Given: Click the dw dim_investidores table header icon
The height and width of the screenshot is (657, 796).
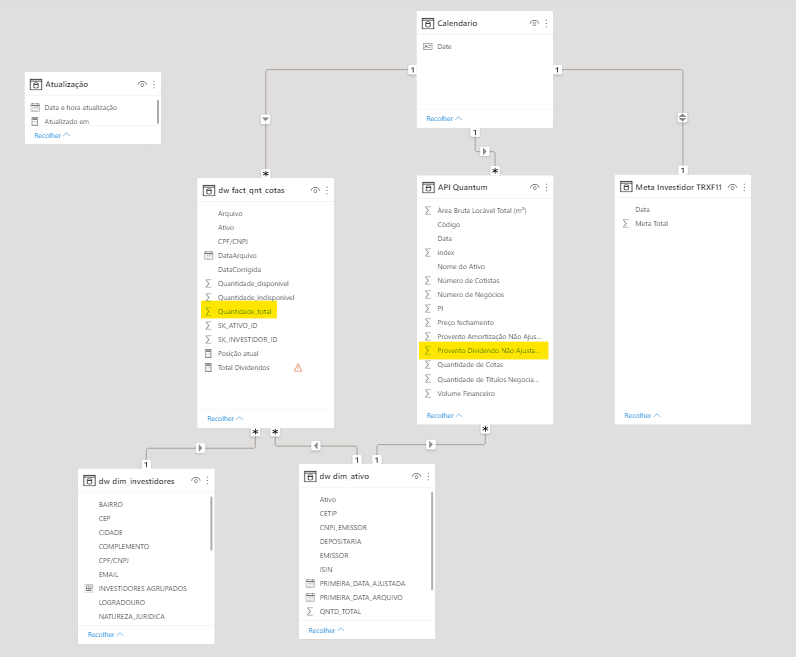Looking at the screenshot, I should (89, 481).
